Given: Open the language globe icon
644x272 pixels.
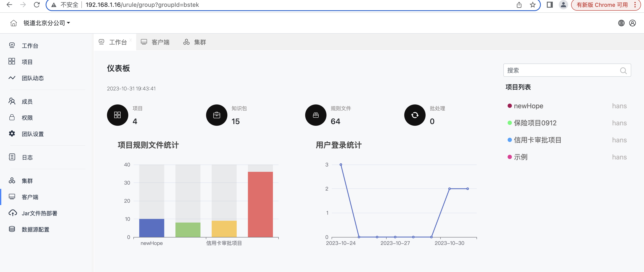Looking at the screenshot, I should tap(621, 23).
